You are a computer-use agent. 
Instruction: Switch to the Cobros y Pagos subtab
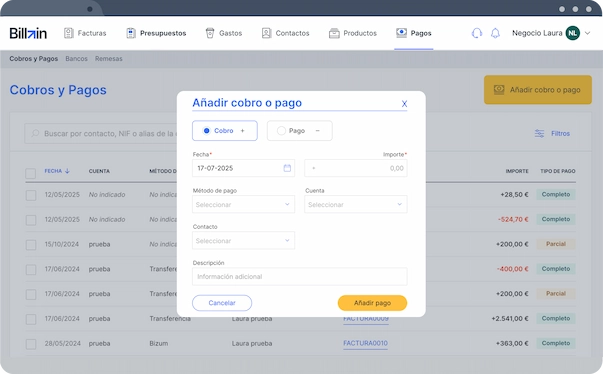tap(33, 58)
